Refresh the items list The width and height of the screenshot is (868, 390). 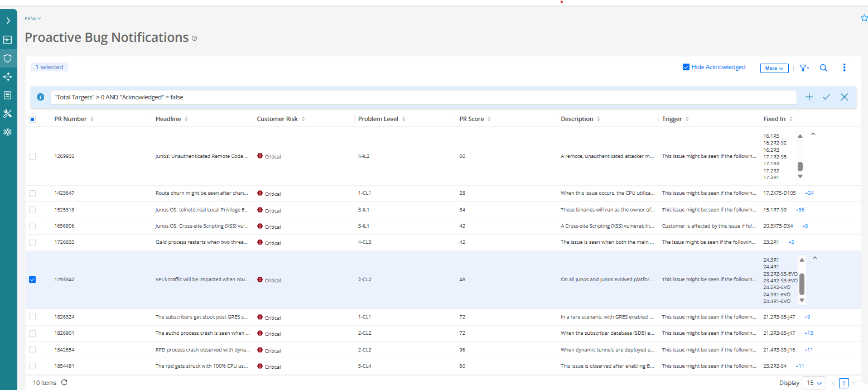click(x=64, y=383)
